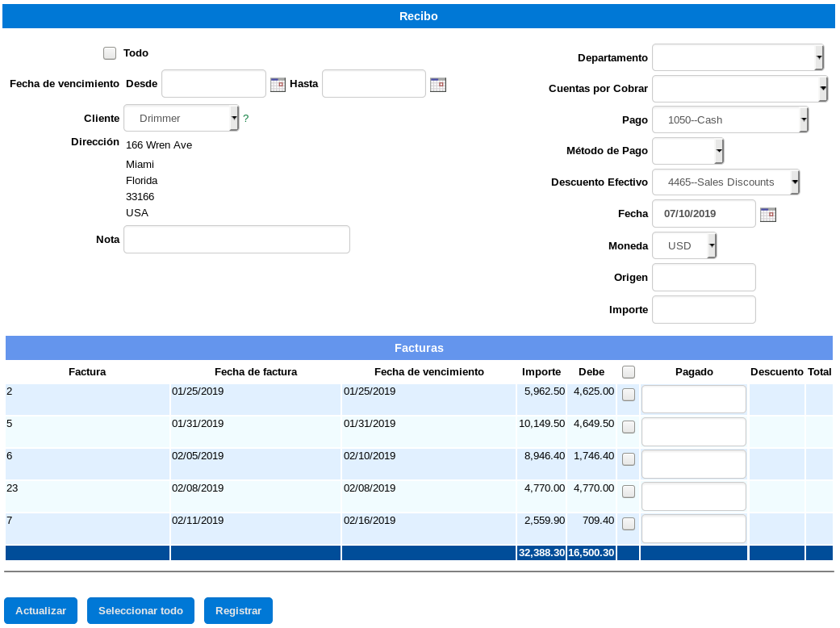Screen dimensions: 840x628
Task: Focus the Desde date input field
Action: click(214, 84)
